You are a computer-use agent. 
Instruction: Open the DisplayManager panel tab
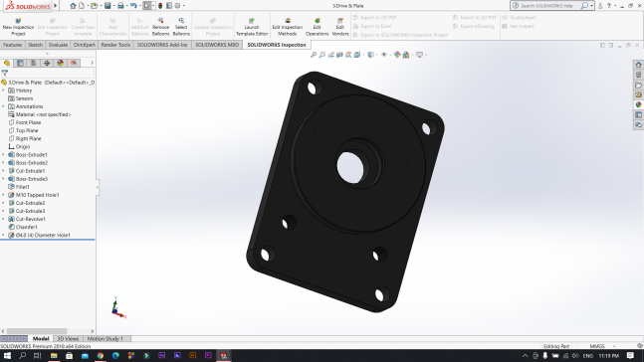(61, 63)
